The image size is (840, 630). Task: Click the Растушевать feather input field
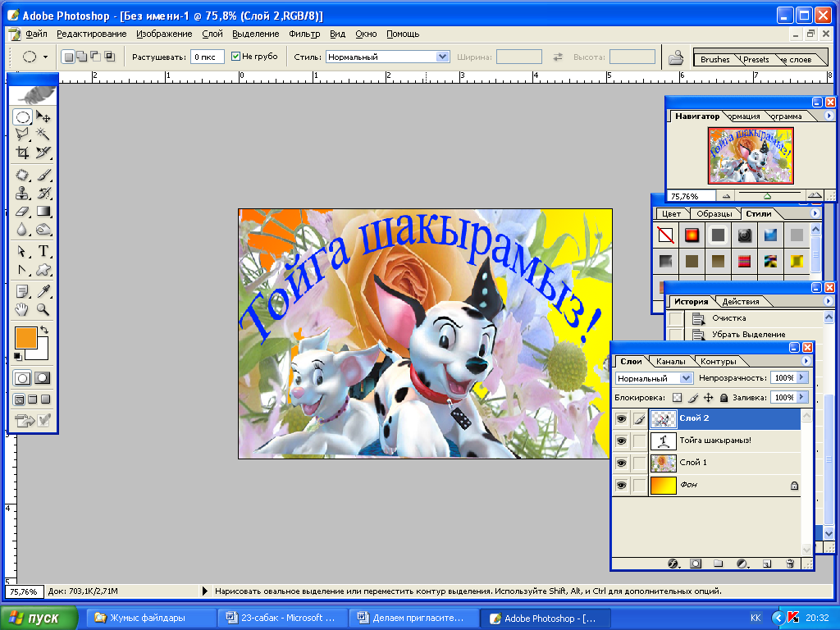pyautogui.click(x=207, y=57)
